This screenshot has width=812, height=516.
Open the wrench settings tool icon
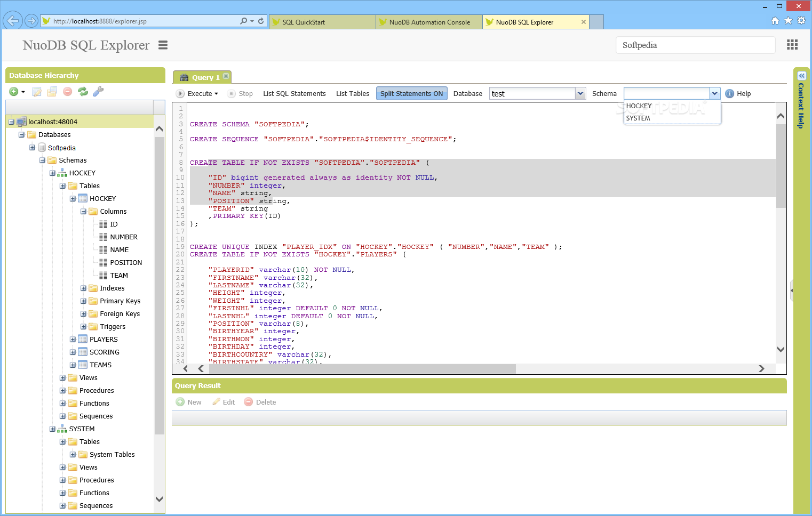(x=98, y=92)
